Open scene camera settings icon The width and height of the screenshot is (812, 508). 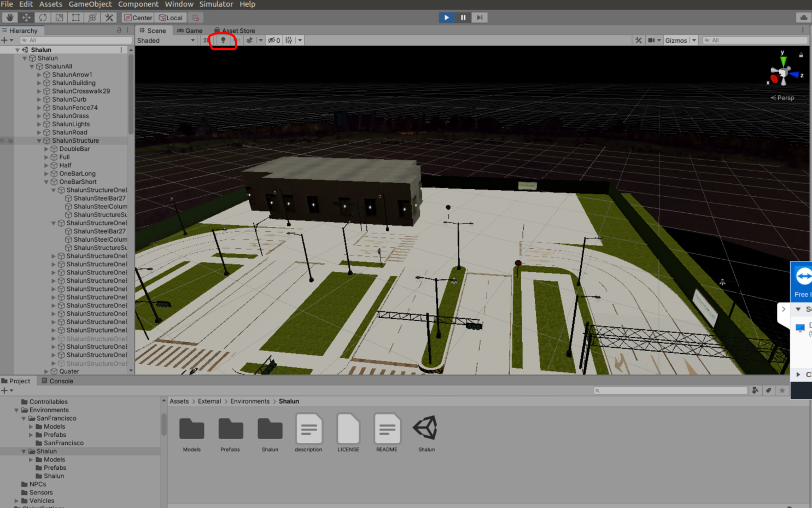(651, 40)
